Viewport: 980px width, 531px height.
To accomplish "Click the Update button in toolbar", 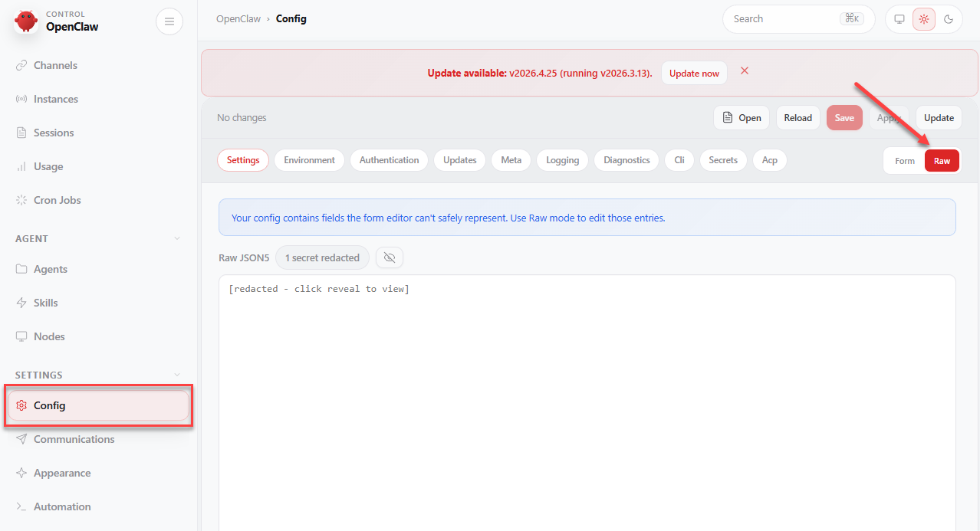I will (x=939, y=117).
